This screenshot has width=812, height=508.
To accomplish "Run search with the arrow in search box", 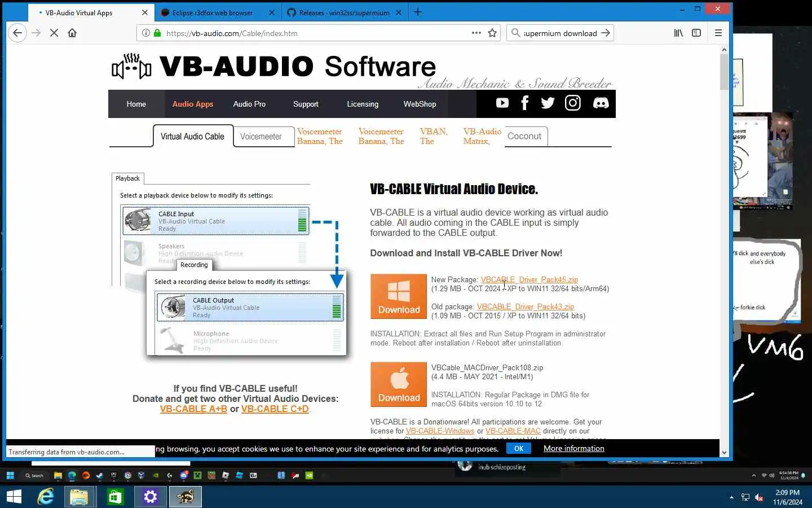I will pyautogui.click(x=606, y=33).
